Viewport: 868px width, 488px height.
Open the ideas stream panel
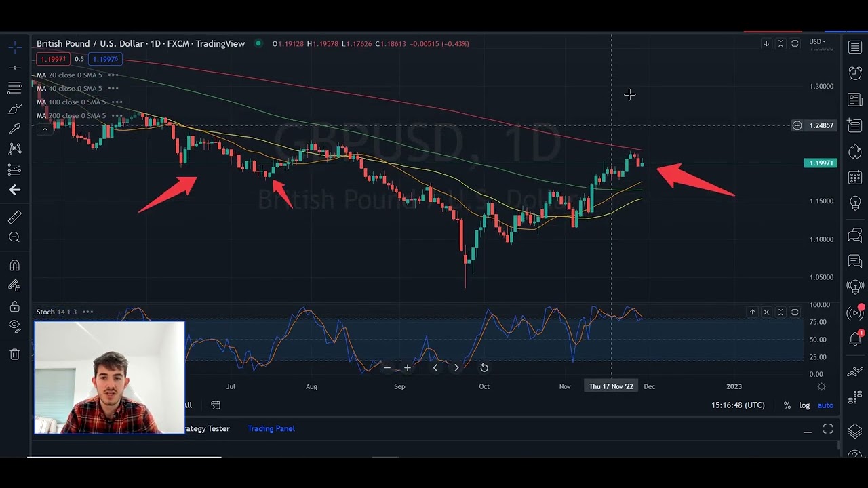click(854, 287)
